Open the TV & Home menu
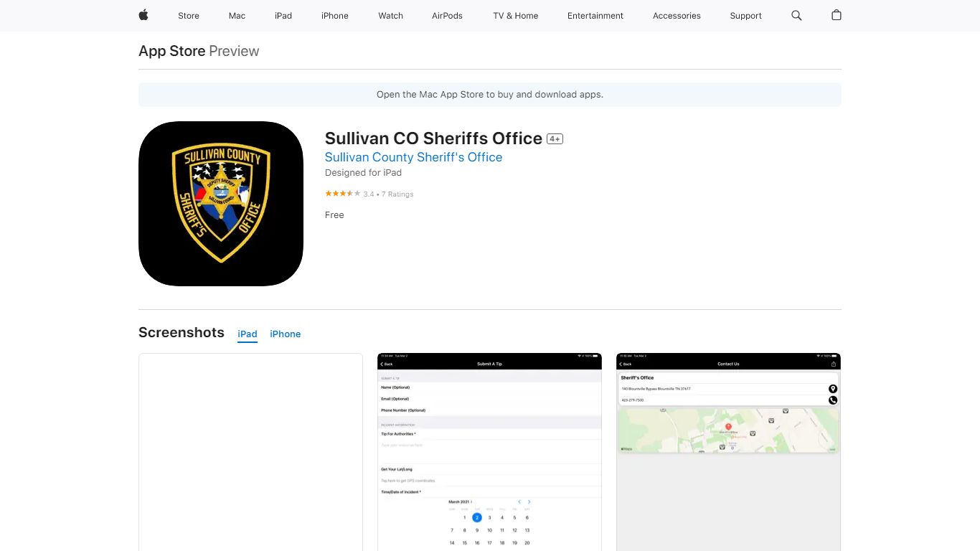The width and height of the screenshot is (980, 551). (516, 16)
